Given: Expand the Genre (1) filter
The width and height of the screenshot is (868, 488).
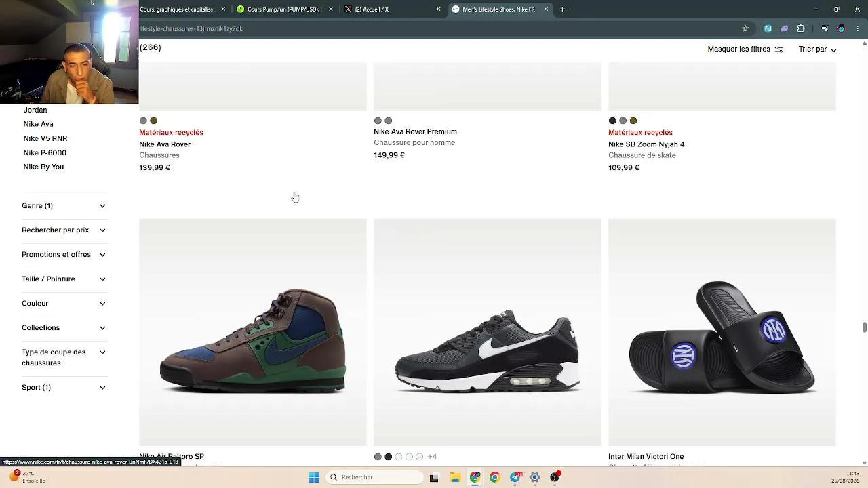Looking at the screenshot, I should coord(64,205).
